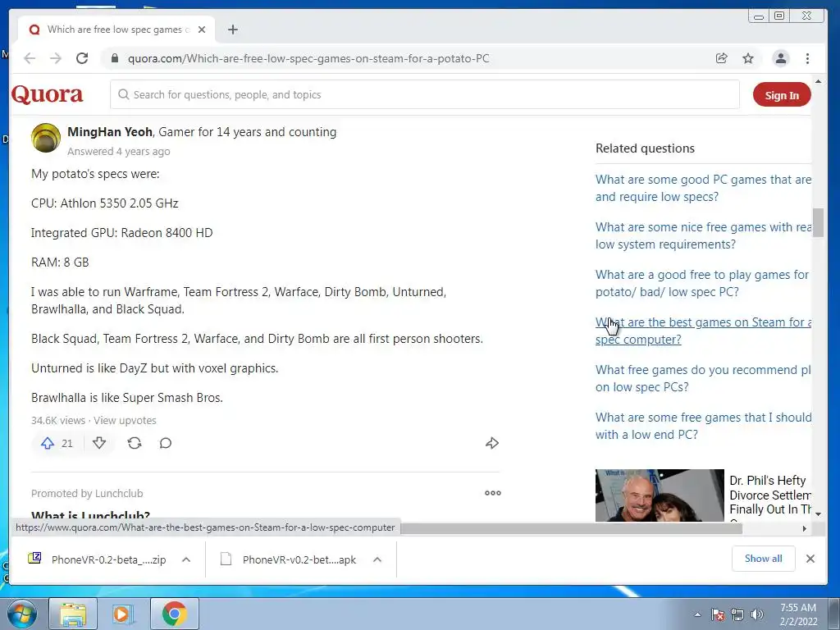Open comments on the answer

[166, 443]
